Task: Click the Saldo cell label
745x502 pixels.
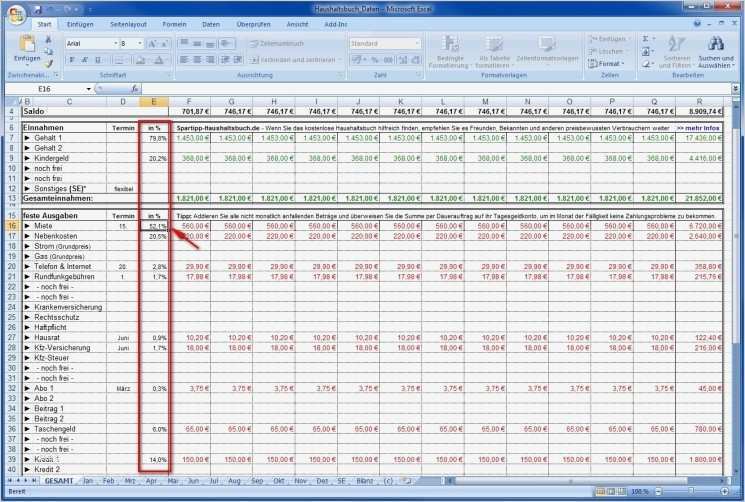Action: 33,112
